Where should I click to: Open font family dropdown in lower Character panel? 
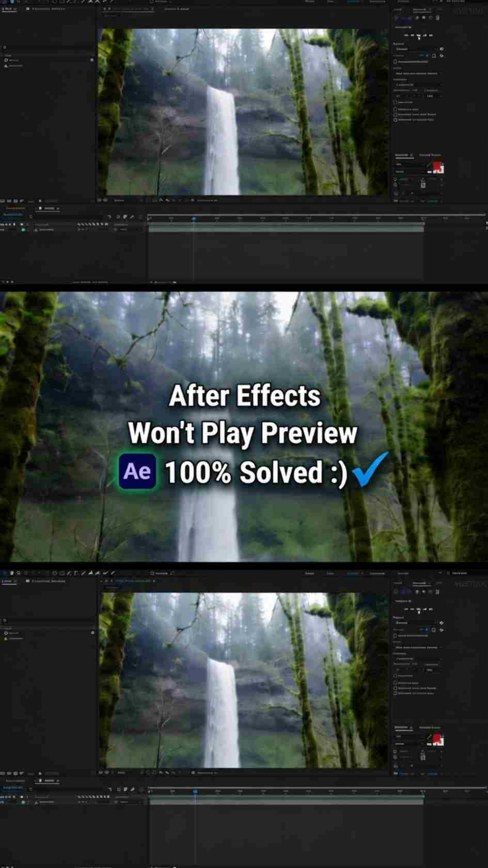coord(410,736)
